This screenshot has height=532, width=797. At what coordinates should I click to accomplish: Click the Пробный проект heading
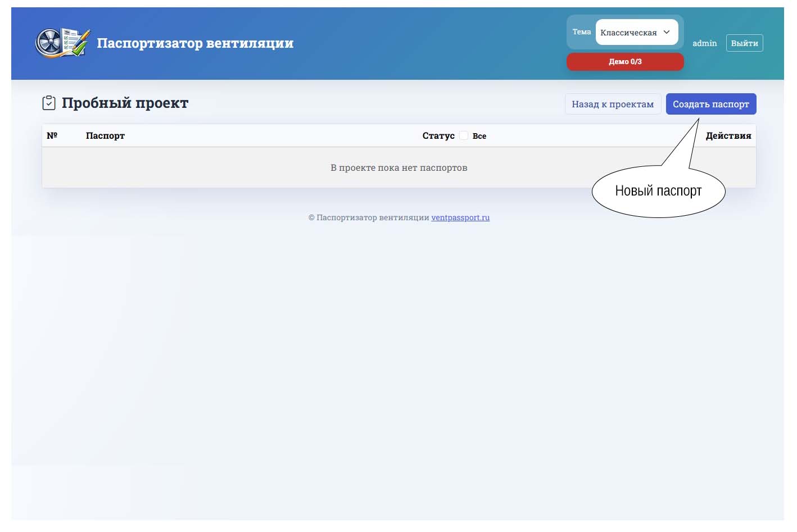[x=125, y=103]
